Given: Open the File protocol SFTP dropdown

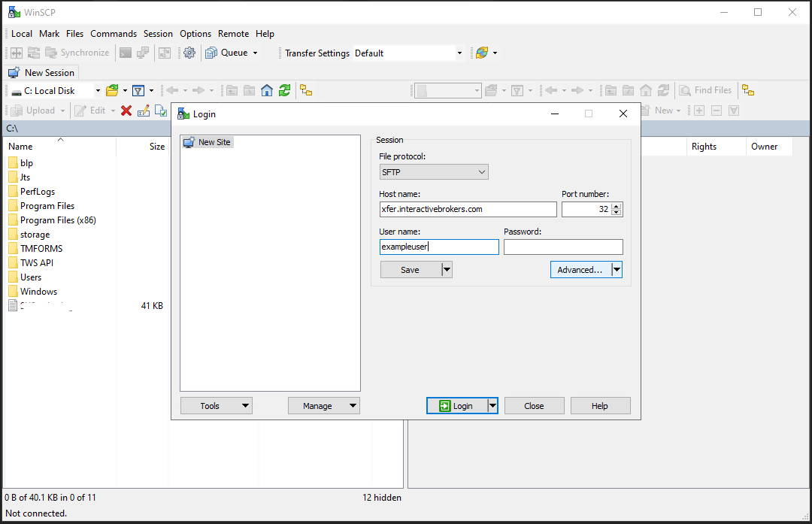Looking at the screenshot, I should point(434,172).
